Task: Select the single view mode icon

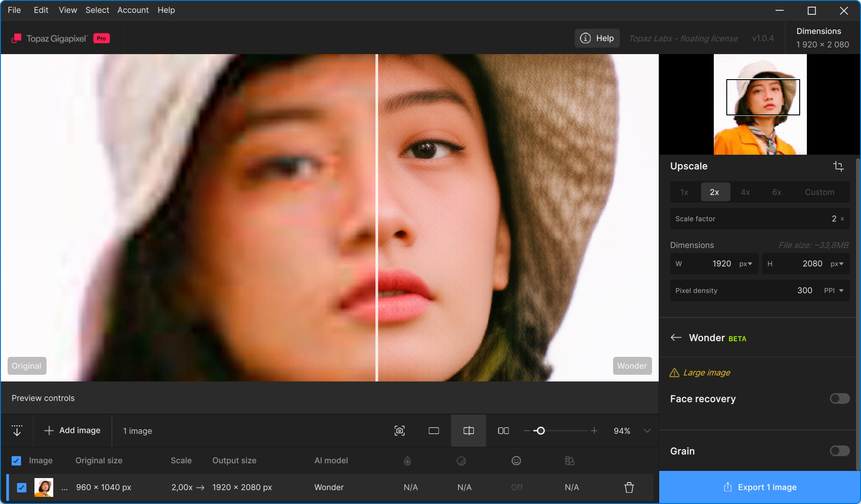Action: click(434, 431)
